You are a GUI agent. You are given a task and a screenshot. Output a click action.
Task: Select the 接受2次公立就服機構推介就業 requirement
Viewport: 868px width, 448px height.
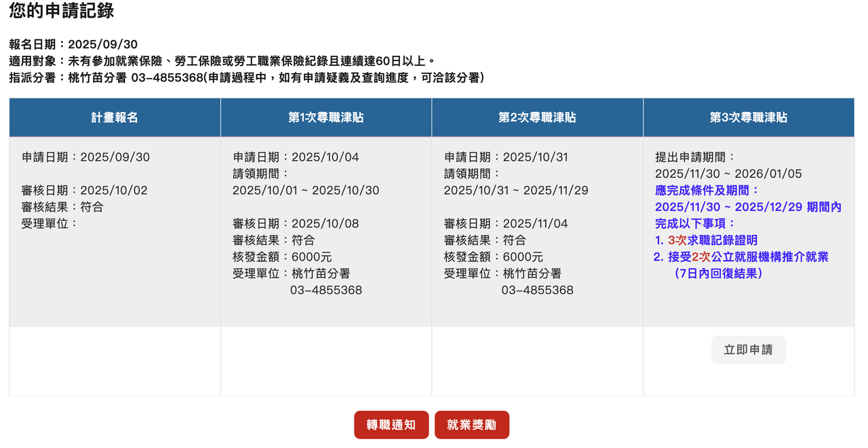click(741, 257)
